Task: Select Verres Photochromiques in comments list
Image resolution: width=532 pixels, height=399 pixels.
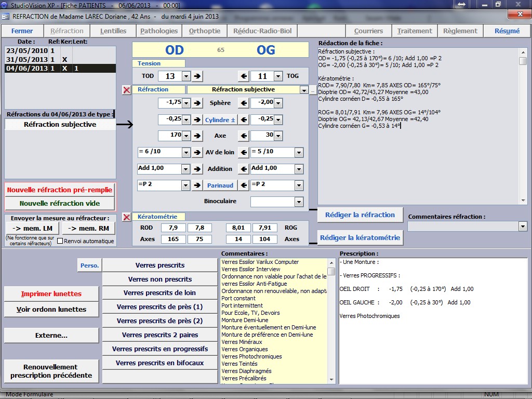Action: (x=251, y=356)
